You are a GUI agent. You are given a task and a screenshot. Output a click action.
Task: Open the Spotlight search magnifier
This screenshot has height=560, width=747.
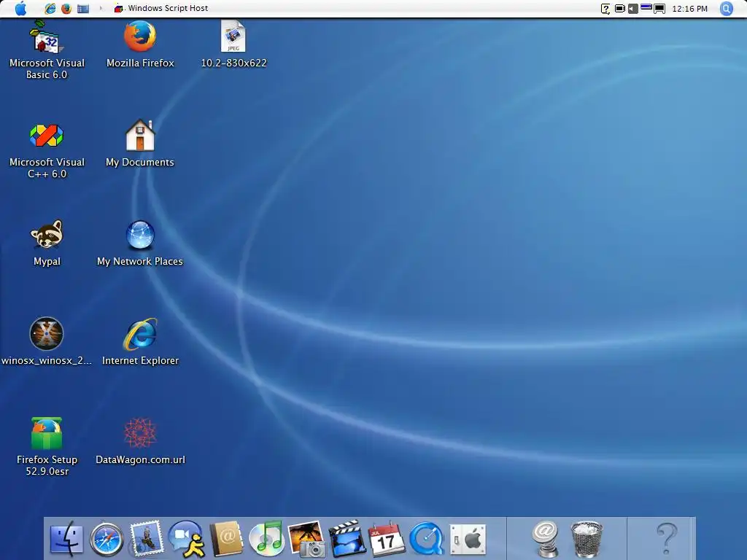(726, 9)
